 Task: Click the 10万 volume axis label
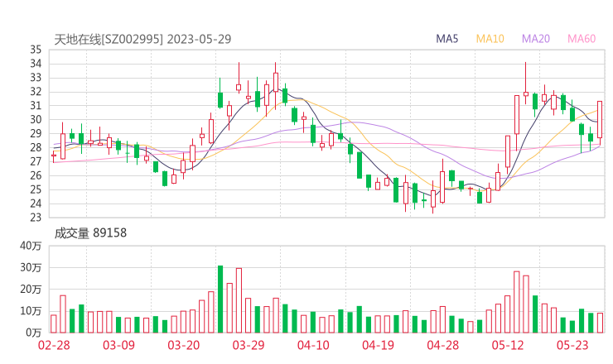click(x=31, y=311)
